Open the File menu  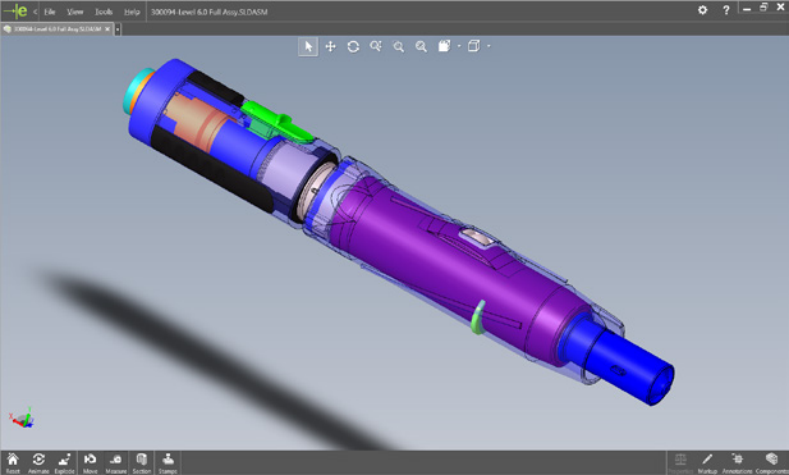49,10
